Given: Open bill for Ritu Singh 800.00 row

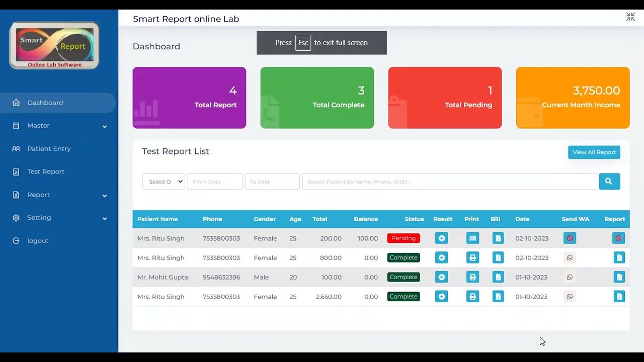Looking at the screenshot, I should coord(498,257).
